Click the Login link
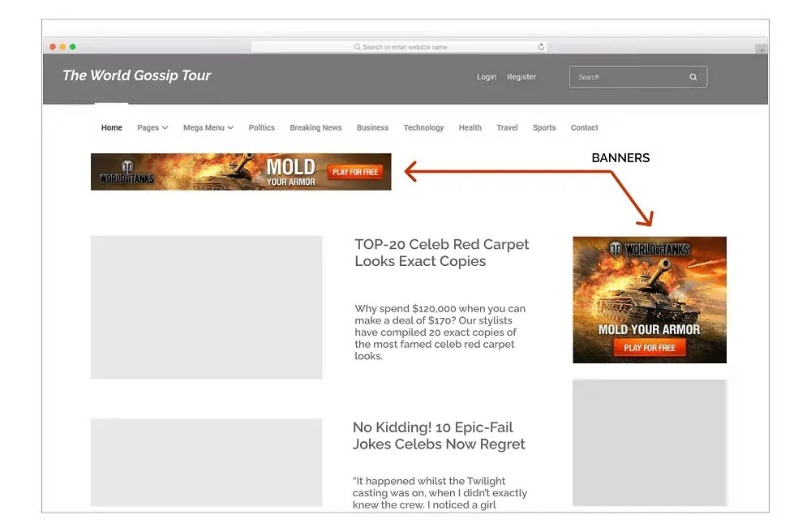811x532 pixels. (486, 77)
